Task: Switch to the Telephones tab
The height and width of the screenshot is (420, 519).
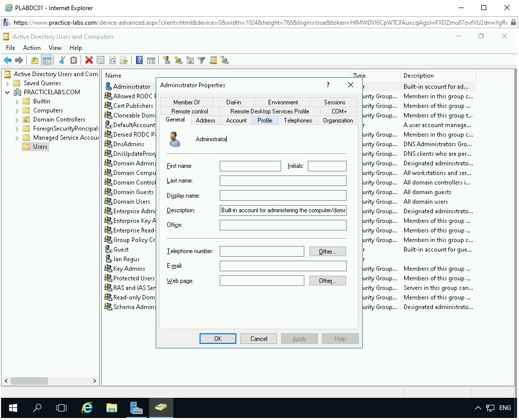Action: pyautogui.click(x=298, y=121)
